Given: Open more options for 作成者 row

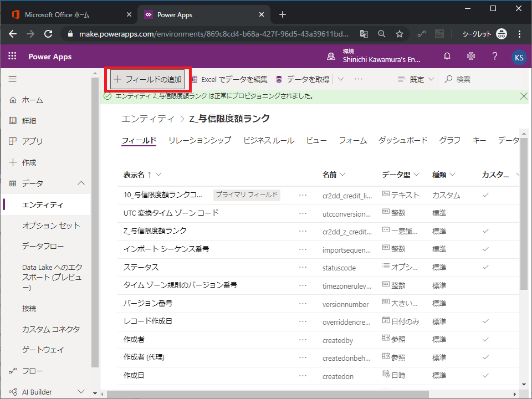Looking at the screenshot, I should 303,340.
